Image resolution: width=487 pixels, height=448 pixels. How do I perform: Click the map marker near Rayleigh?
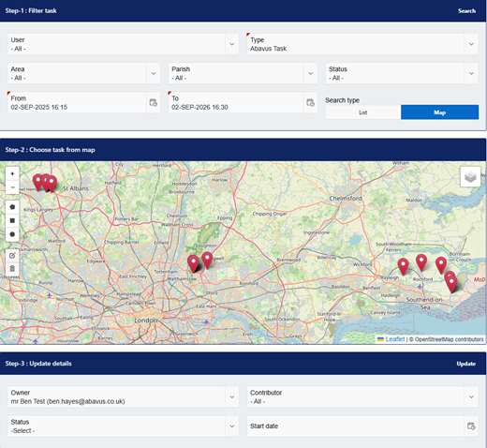coord(403,266)
